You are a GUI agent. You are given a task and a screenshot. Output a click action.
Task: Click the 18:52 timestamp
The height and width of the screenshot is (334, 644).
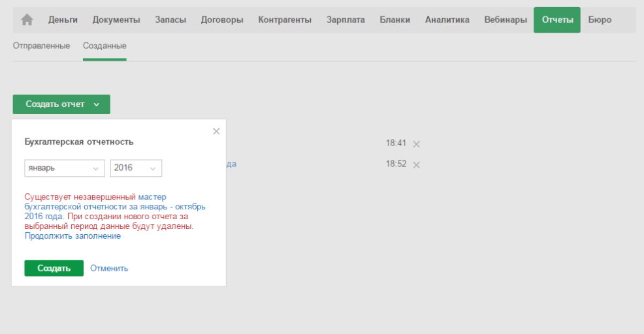click(396, 164)
